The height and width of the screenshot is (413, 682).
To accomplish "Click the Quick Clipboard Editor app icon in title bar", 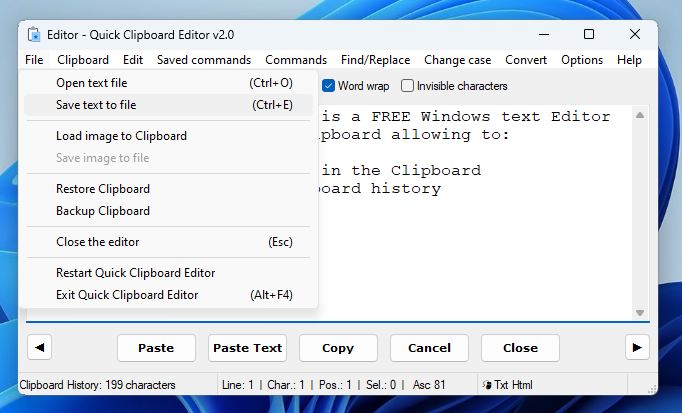I will coord(34,35).
